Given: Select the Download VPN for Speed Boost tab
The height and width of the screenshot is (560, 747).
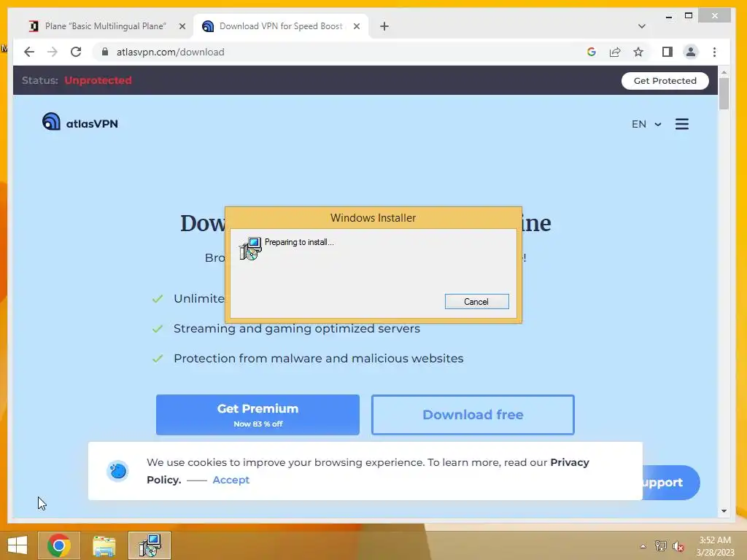Looking at the screenshot, I should point(281,26).
